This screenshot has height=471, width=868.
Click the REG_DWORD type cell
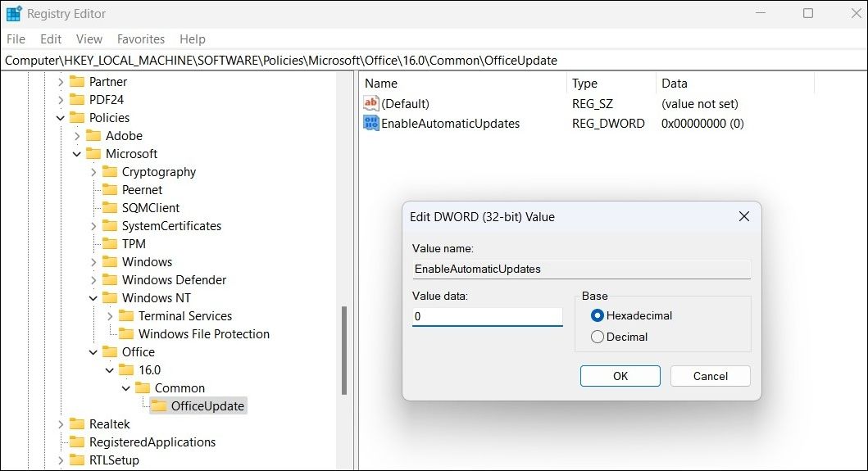(x=608, y=124)
